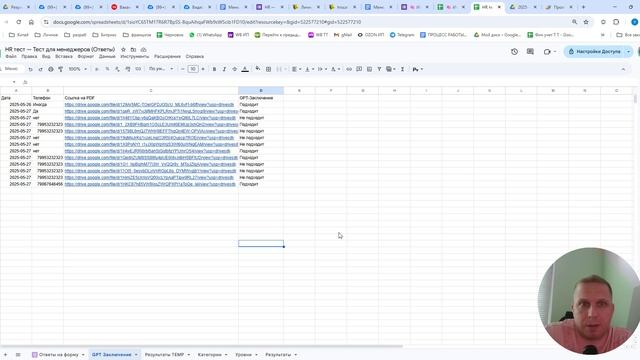The height and width of the screenshot is (360, 640).
Task: Open the Файл menu
Action: click(11, 56)
